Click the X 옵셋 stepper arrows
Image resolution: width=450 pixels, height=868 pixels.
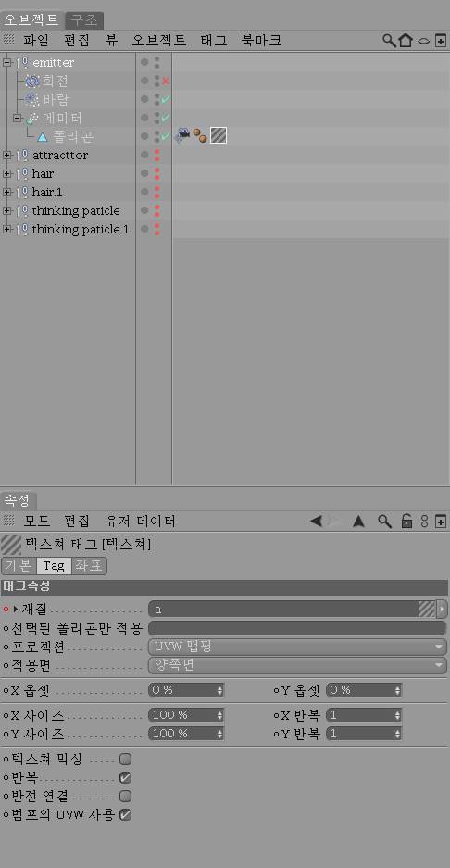click(x=219, y=690)
